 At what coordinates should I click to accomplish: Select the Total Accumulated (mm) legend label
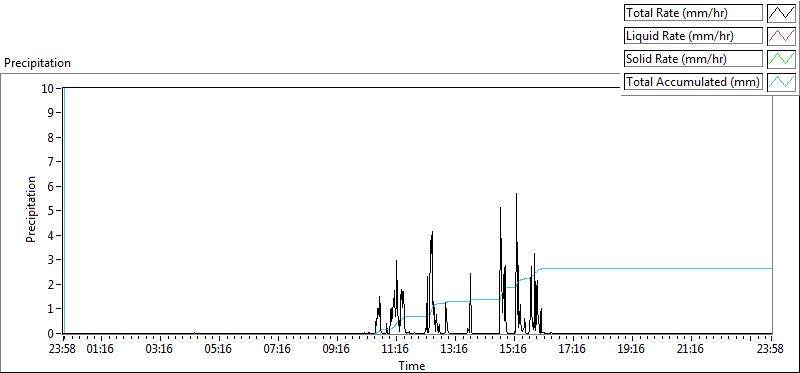692,82
